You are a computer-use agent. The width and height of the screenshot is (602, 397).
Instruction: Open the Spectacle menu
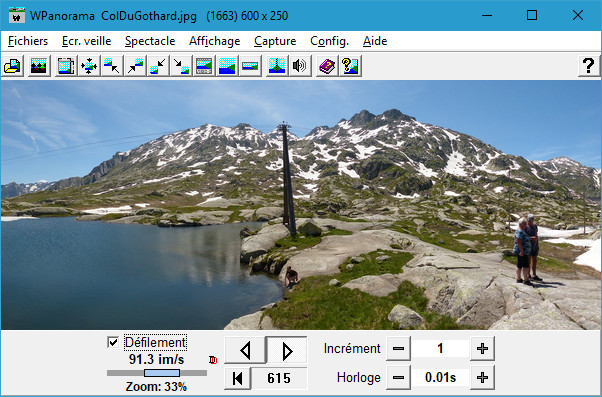pos(150,41)
